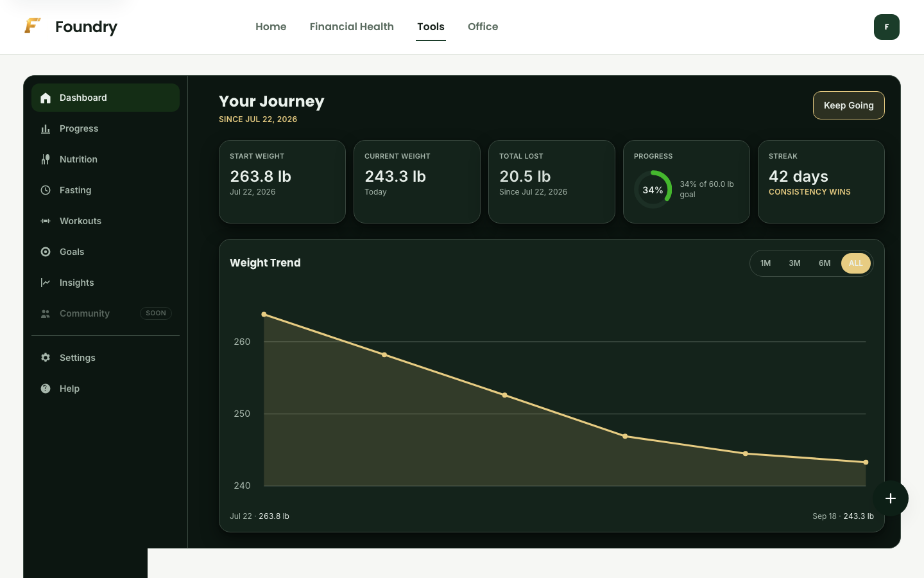Switch weight trend to 3M

[794, 263]
